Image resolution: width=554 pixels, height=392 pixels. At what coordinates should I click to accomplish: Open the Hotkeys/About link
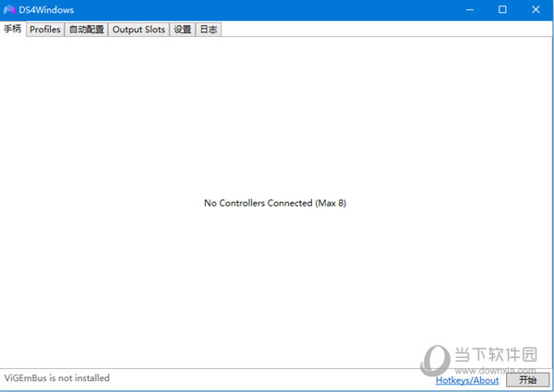pos(467,380)
